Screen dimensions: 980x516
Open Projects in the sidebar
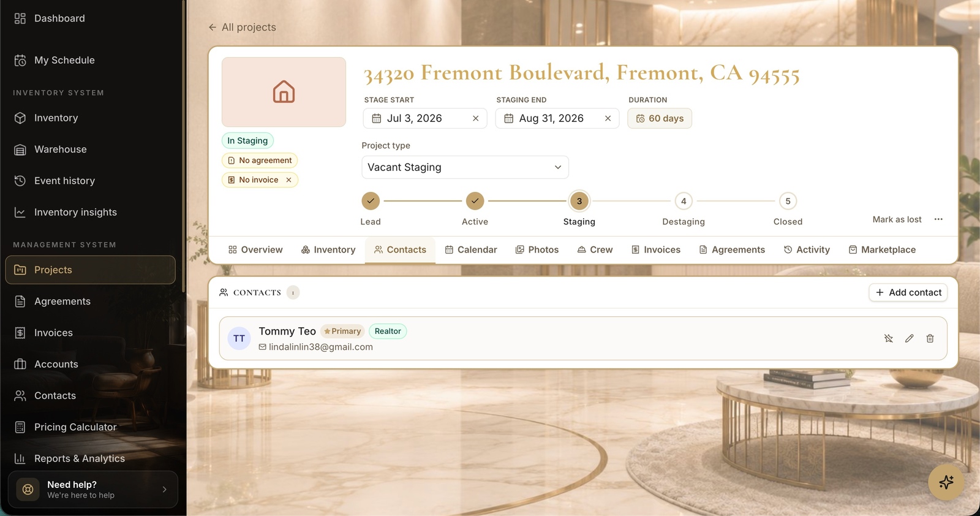click(91, 270)
